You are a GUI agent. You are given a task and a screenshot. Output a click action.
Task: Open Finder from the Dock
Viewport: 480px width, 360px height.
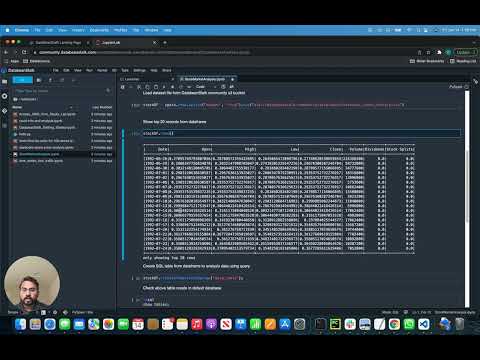point(21,324)
